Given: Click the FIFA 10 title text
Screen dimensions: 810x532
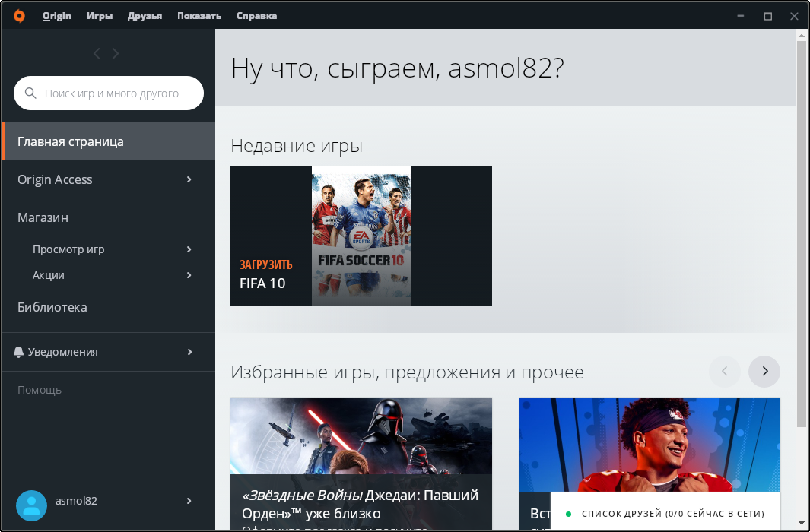Looking at the screenshot, I should point(262,283).
